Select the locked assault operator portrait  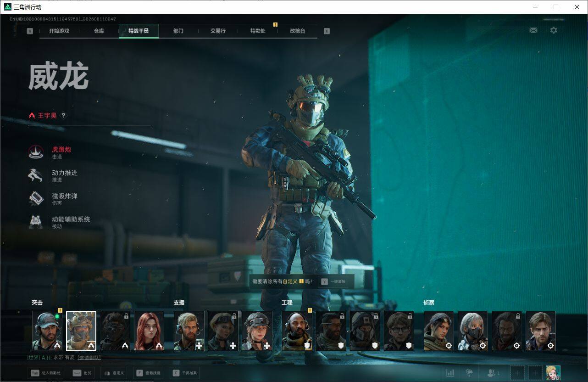click(115, 331)
